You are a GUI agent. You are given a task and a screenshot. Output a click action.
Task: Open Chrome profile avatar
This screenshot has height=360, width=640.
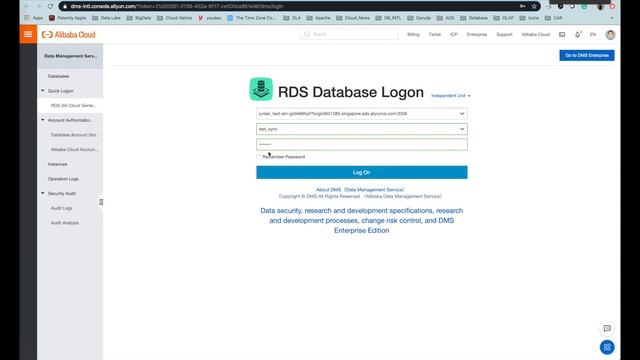[x=600, y=6]
